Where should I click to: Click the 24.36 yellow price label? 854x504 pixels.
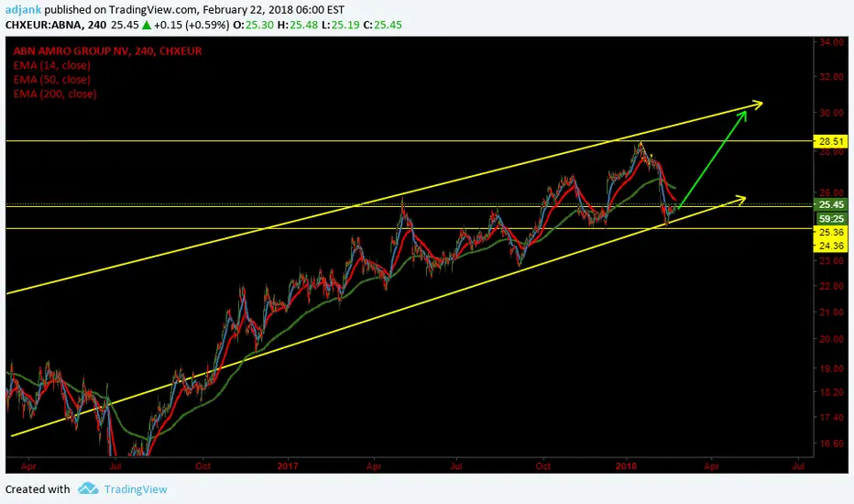tap(830, 246)
